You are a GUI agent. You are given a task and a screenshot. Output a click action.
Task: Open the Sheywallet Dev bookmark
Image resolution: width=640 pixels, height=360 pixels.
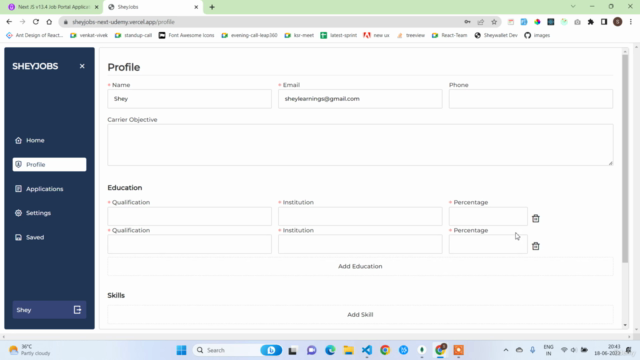coord(496,36)
